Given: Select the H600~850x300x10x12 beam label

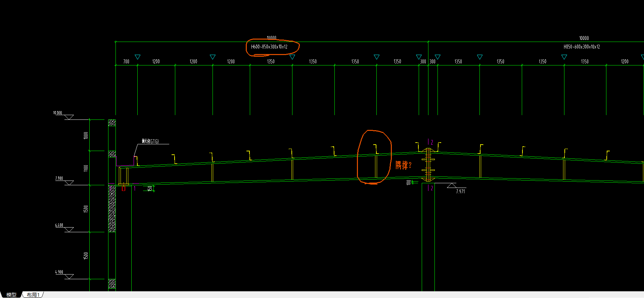Looking at the screenshot, I should click(x=269, y=47).
